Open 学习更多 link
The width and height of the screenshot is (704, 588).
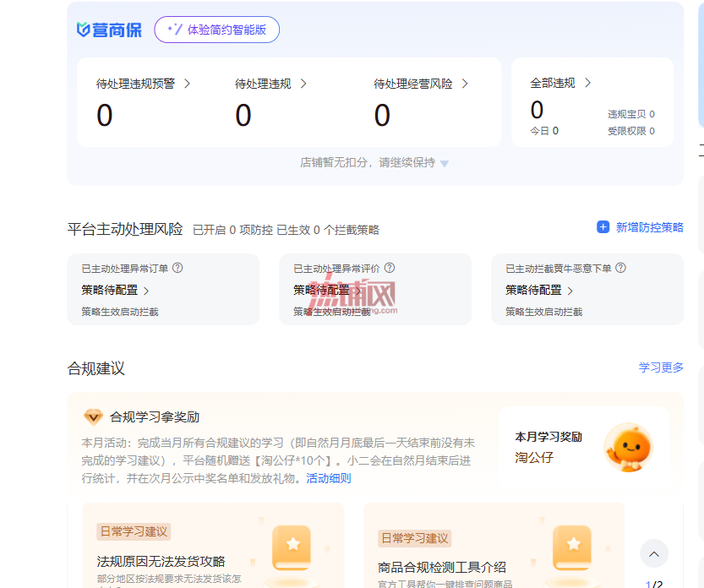point(661,367)
